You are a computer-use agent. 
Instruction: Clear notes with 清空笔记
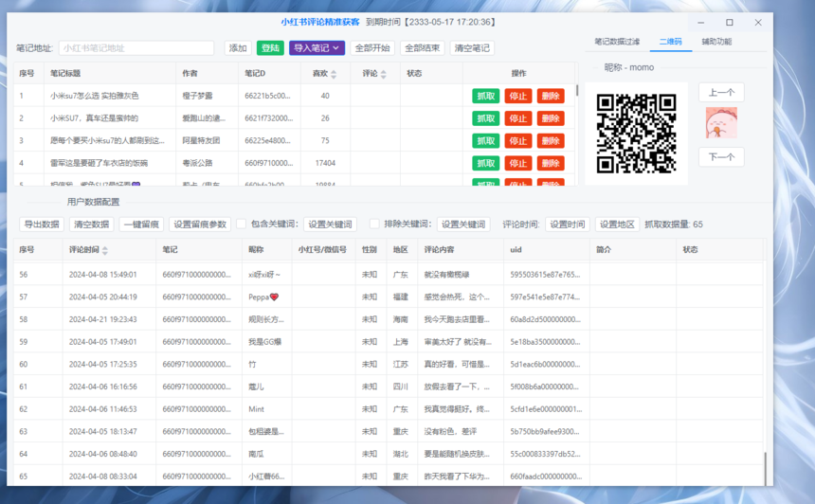click(472, 47)
